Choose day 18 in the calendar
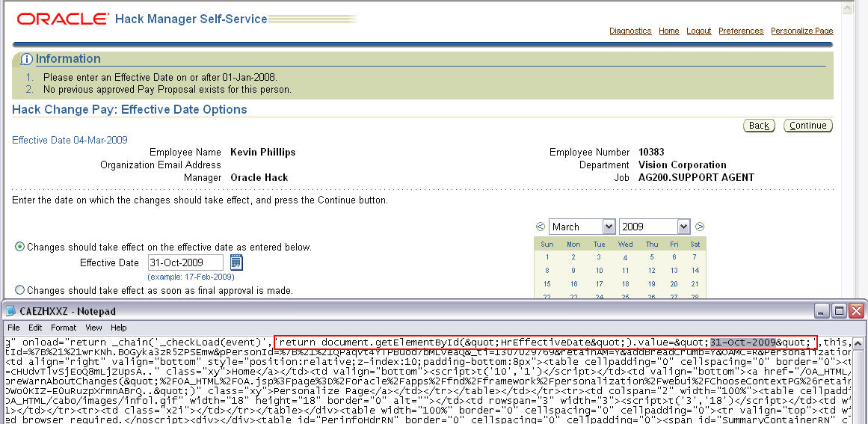 pos(625,284)
